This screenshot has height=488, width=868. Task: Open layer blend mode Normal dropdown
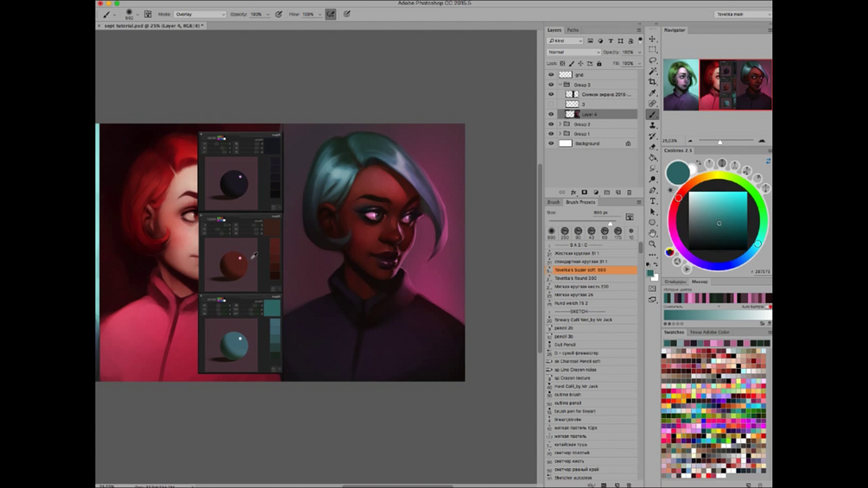573,52
